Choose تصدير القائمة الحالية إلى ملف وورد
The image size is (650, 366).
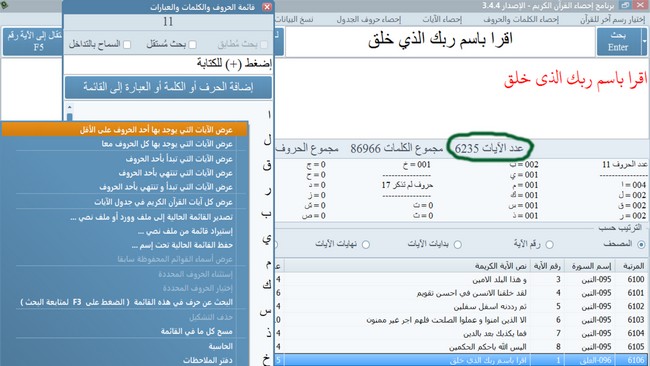[124, 217]
